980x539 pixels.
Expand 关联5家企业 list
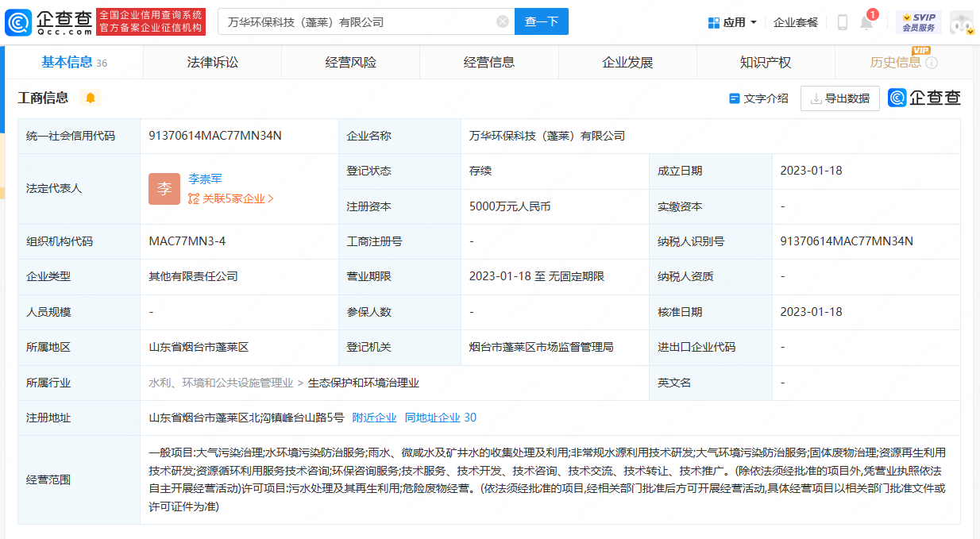(231, 198)
